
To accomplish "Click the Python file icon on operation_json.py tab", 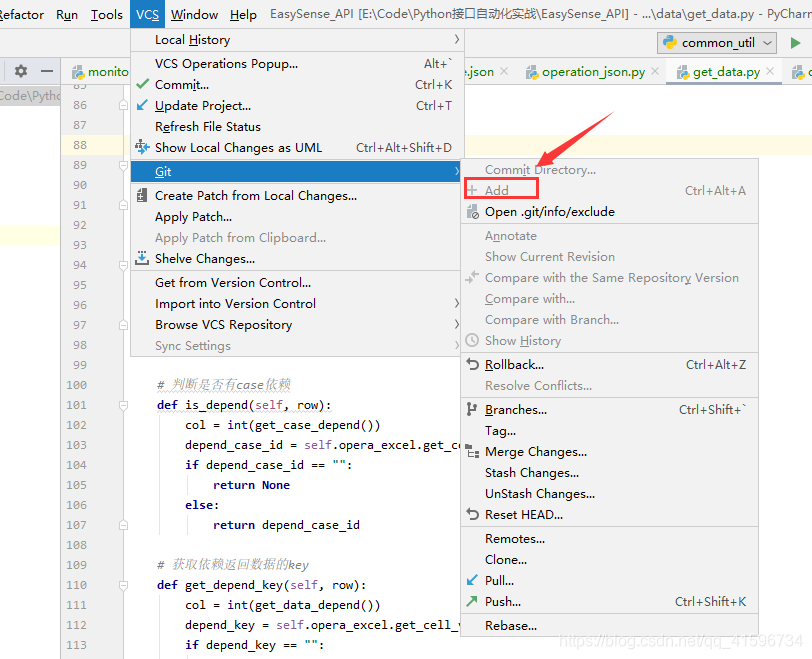I will click(x=532, y=72).
